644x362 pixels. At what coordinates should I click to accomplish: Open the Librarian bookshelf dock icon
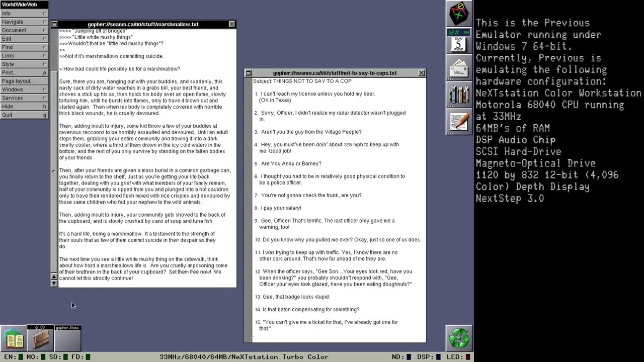(459, 95)
